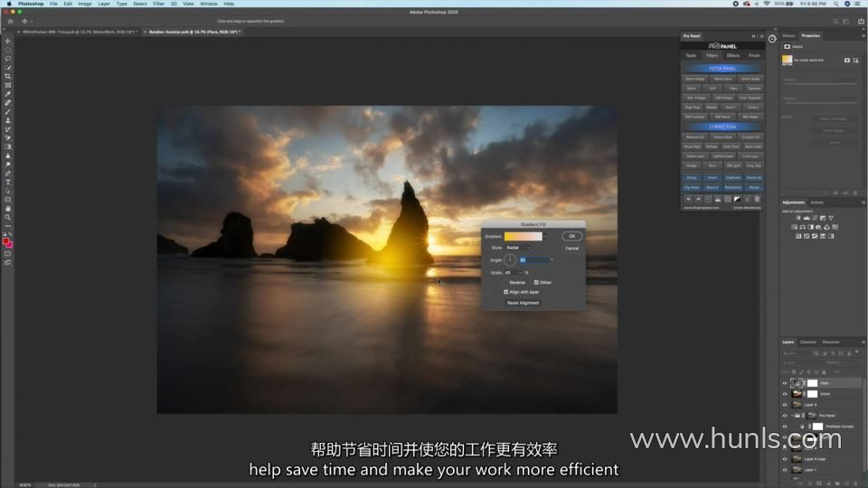The width and height of the screenshot is (868, 488).
Task: Open the History panel clock icon
Action: (x=771, y=39)
